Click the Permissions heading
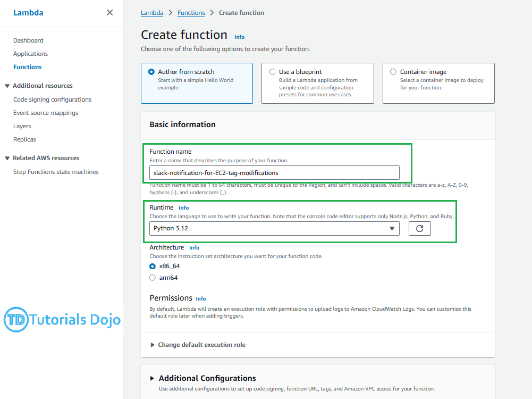Image resolution: width=532 pixels, height=399 pixels. coord(171,298)
